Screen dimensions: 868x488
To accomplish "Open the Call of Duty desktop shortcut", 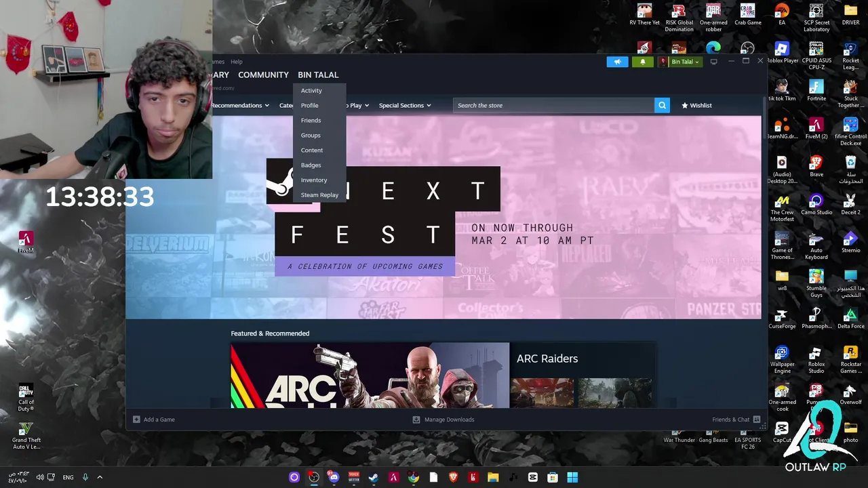I will [26, 399].
